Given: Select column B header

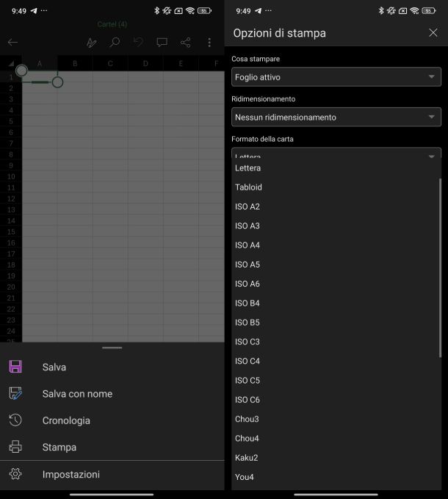Looking at the screenshot, I should 75,63.
